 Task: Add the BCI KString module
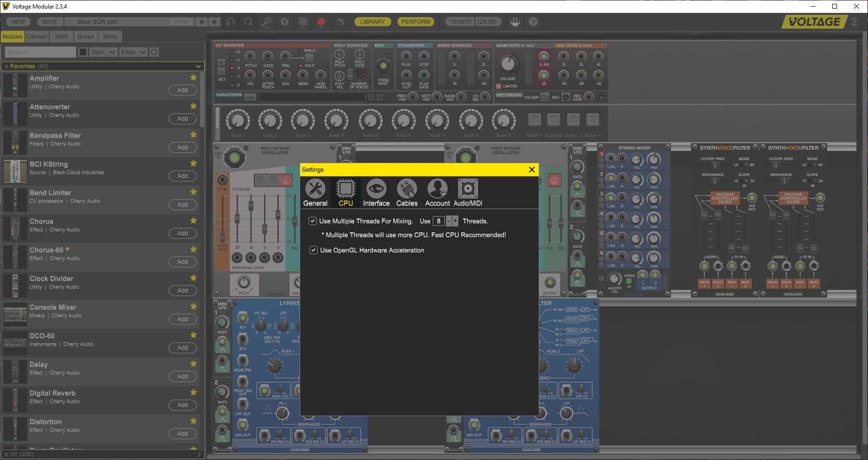[183, 176]
